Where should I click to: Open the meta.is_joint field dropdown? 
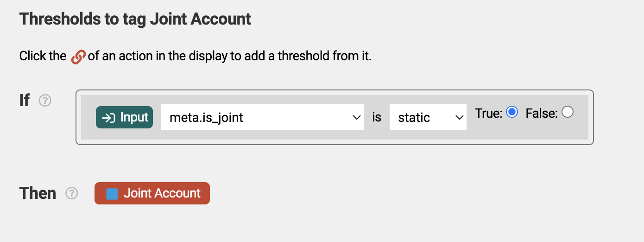[x=262, y=117]
